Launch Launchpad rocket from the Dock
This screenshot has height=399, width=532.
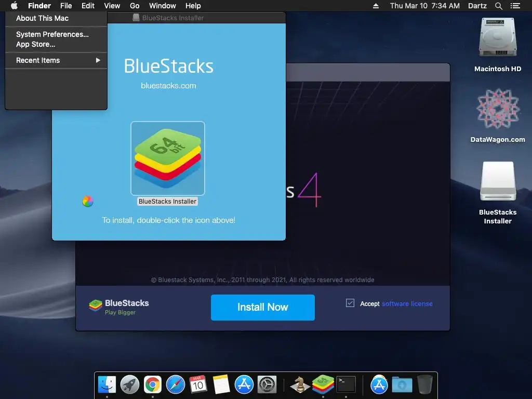pos(129,384)
